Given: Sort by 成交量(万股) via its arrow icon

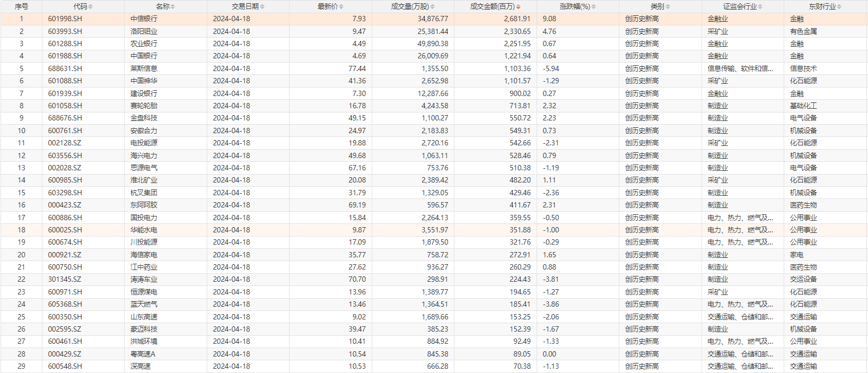Looking at the screenshot, I should 433,7.
